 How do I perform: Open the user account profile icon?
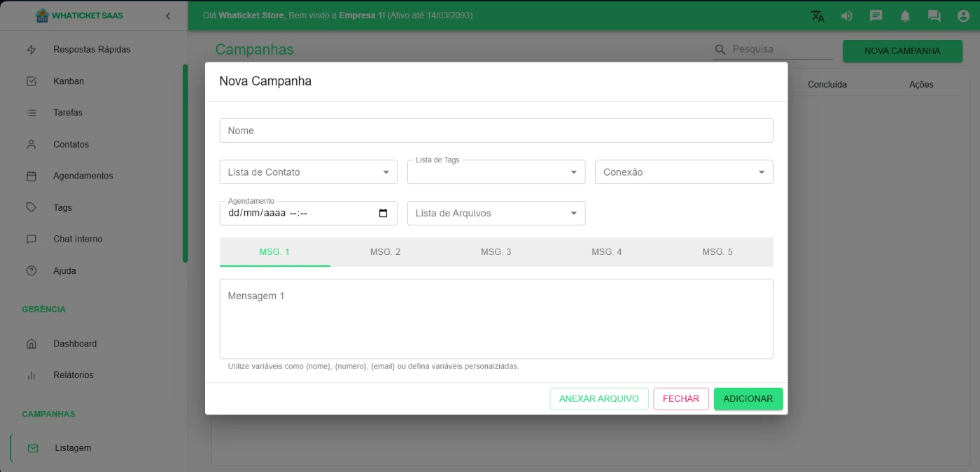(x=963, y=15)
